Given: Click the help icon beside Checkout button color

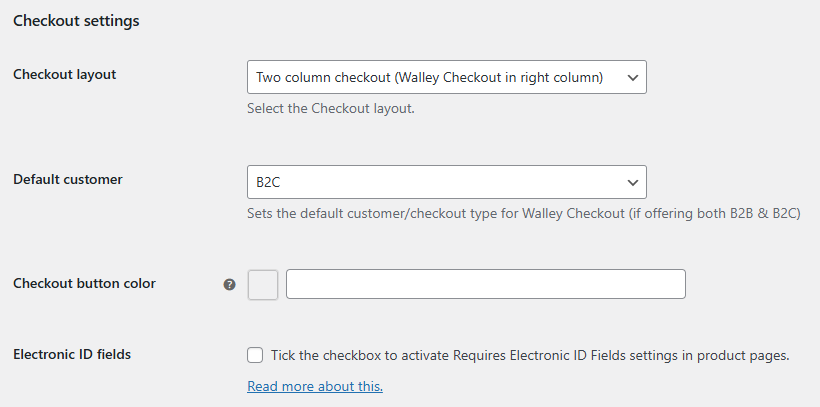Looking at the screenshot, I should coord(230,285).
